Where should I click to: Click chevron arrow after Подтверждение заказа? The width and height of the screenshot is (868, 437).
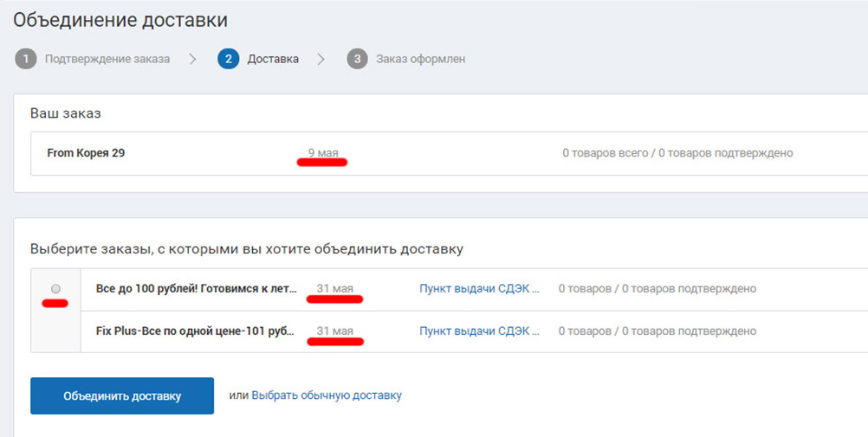click(193, 60)
